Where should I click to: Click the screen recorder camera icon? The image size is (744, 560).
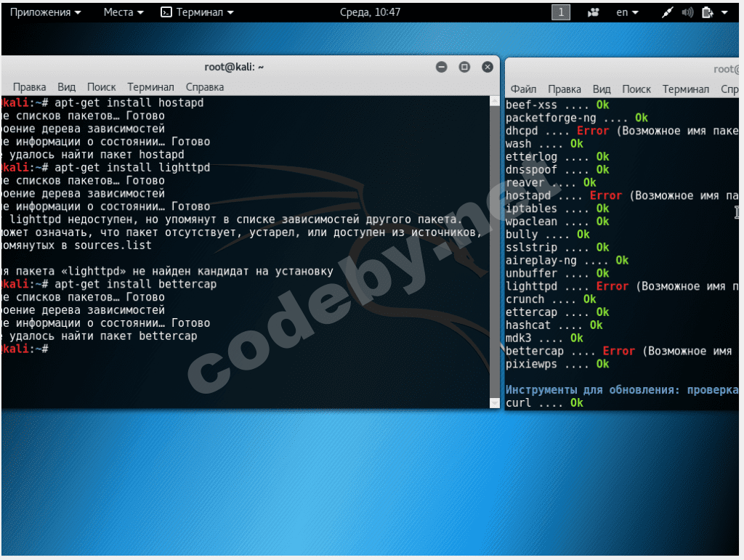(x=594, y=12)
